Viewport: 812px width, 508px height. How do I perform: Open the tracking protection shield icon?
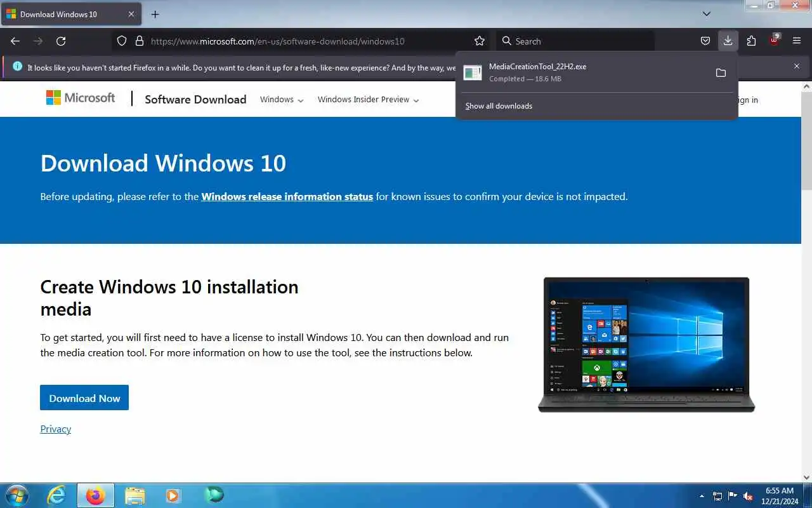122,41
